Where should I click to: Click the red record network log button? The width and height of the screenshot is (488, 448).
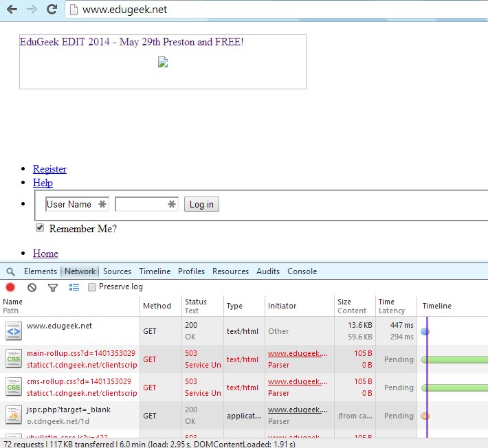10,287
